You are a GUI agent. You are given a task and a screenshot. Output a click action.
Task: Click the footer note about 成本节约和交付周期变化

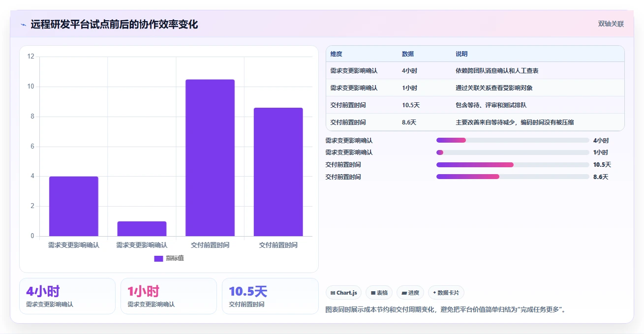point(446,310)
